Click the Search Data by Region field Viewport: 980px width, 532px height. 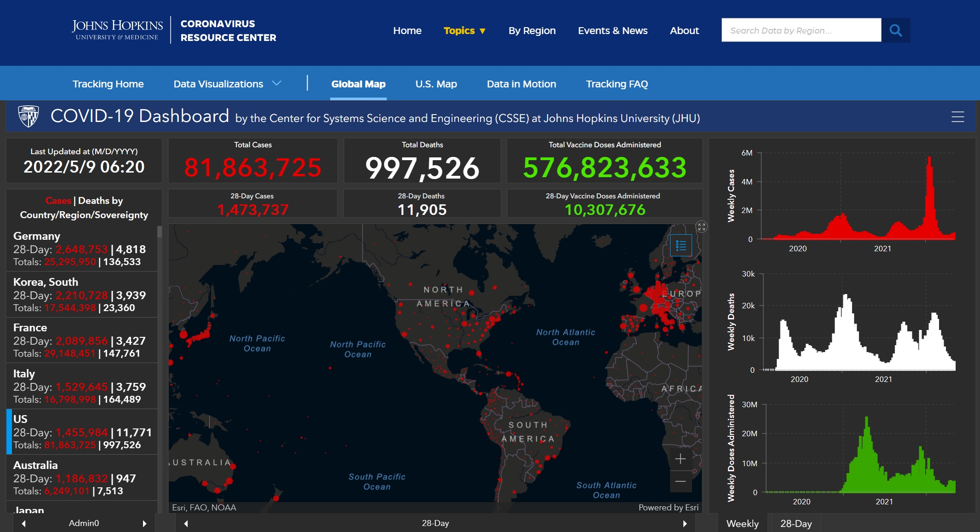[x=801, y=30]
